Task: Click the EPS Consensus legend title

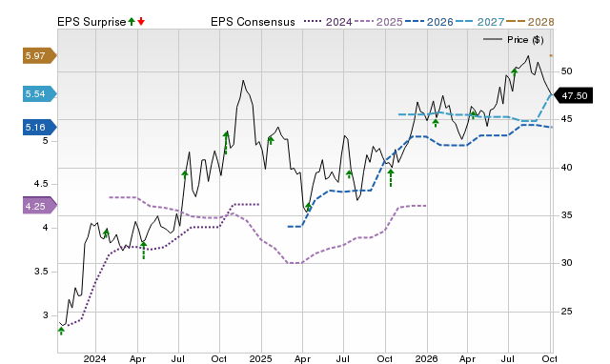Action: pos(253,22)
